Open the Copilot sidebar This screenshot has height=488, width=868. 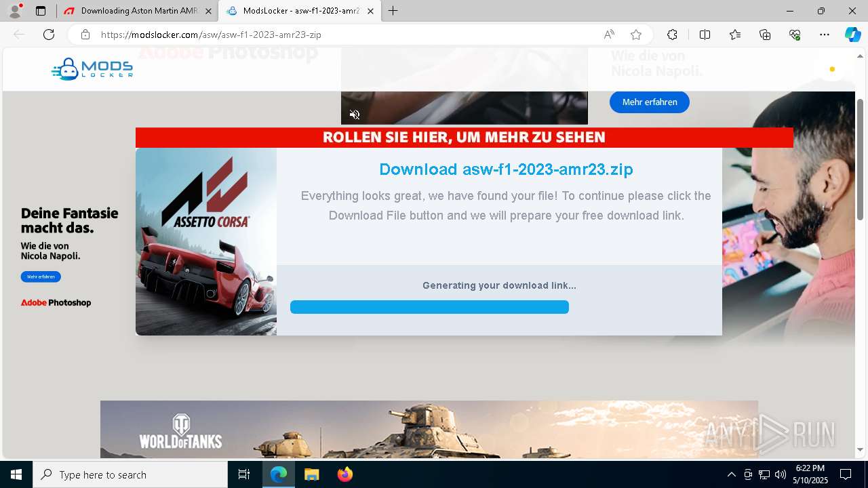tap(852, 35)
